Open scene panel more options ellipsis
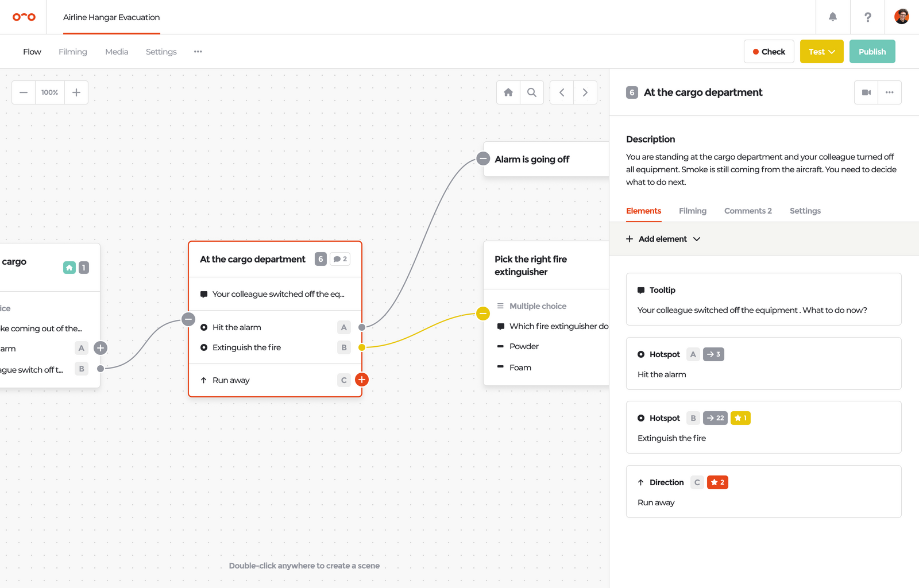Viewport: 919px width, 588px height. click(x=889, y=92)
